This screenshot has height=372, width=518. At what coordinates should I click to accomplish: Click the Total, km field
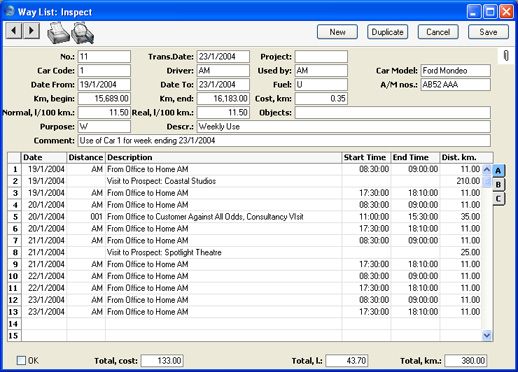pos(466,360)
